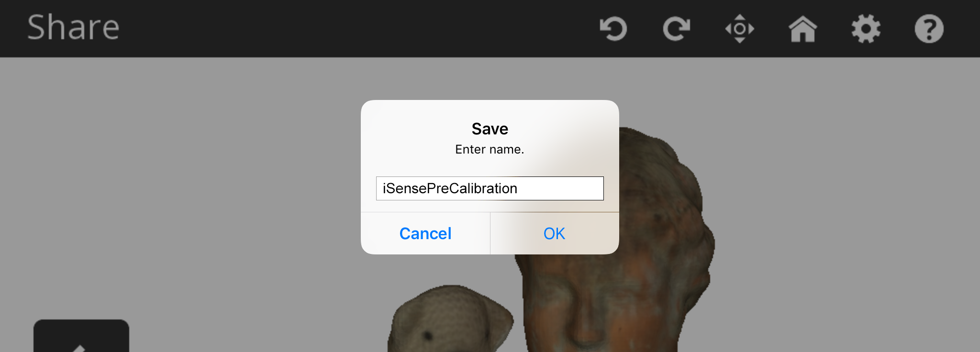Click the iSensePreCalibration name field
This screenshot has width=980, height=352.
click(490, 188)
